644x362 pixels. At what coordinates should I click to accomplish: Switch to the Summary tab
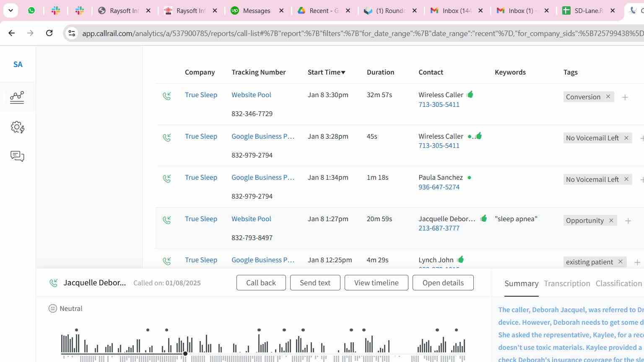(522, 284)
